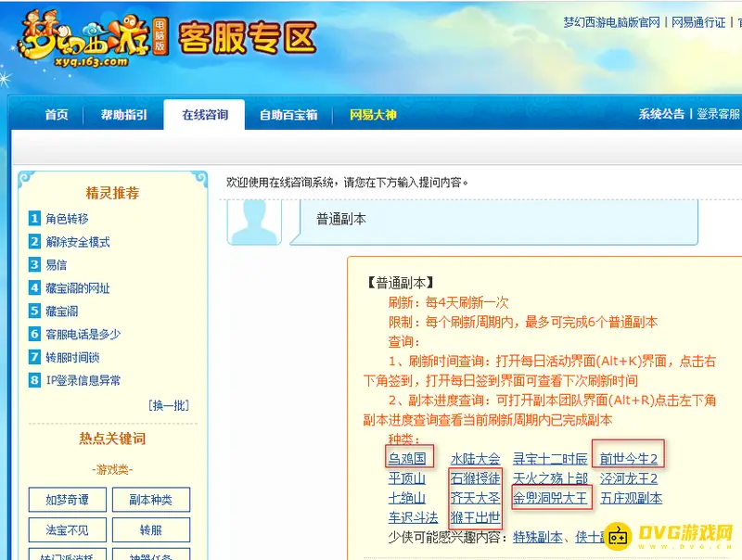Click the 精灵推荐 panel heading
The image size is (742, 560).
[112, 193]
